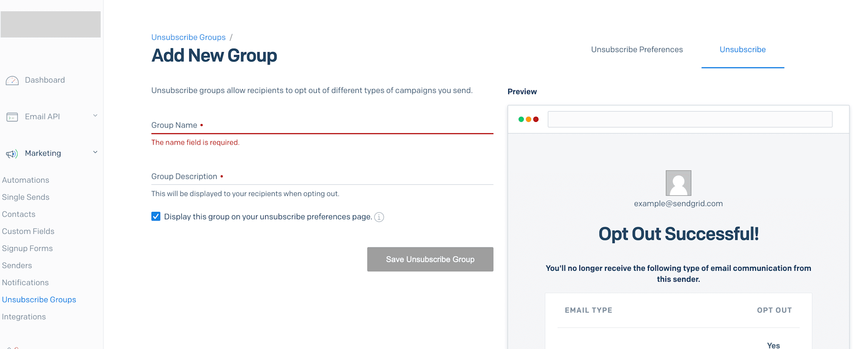Click Save Unsubscribe Group button
This screenshot has width=868, height=349.
(x=430, y=259)
